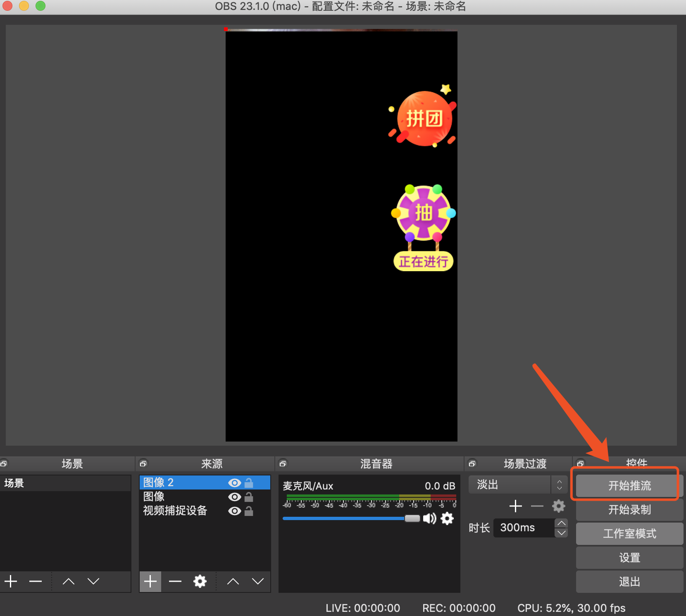Select the 视频捕捉设备 source row
The height and width of the screenshot is (616, 686).
[205, 511]
